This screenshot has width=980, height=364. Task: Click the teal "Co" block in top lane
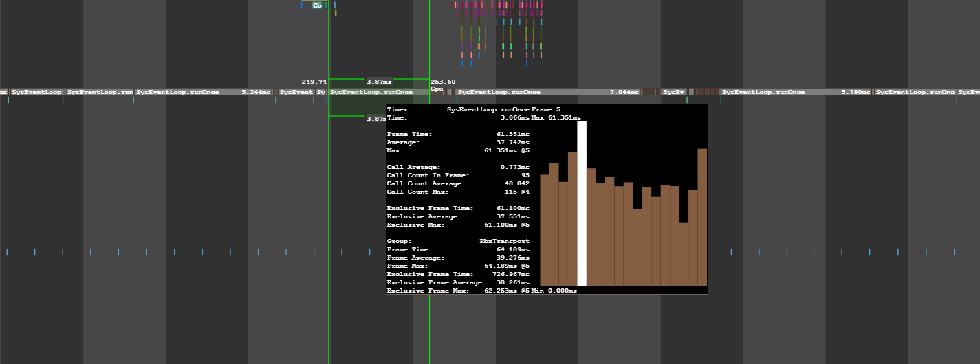point(317,5)
